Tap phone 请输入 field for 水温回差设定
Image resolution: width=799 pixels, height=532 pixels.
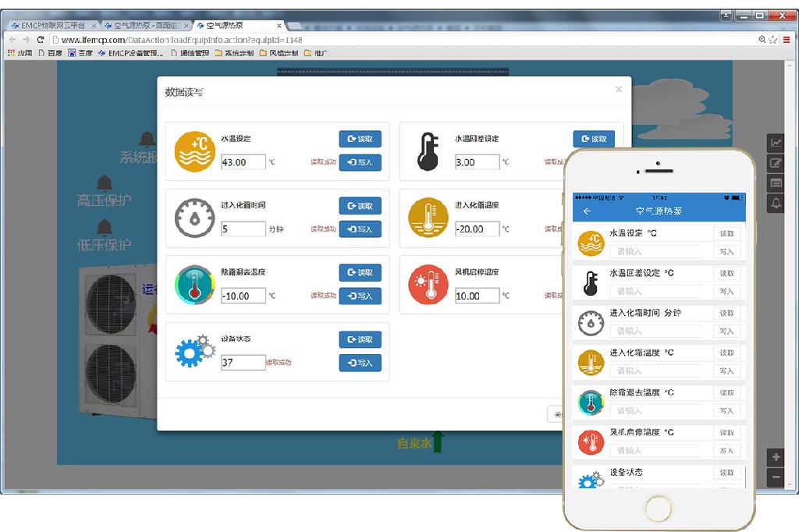pos(655,292)
